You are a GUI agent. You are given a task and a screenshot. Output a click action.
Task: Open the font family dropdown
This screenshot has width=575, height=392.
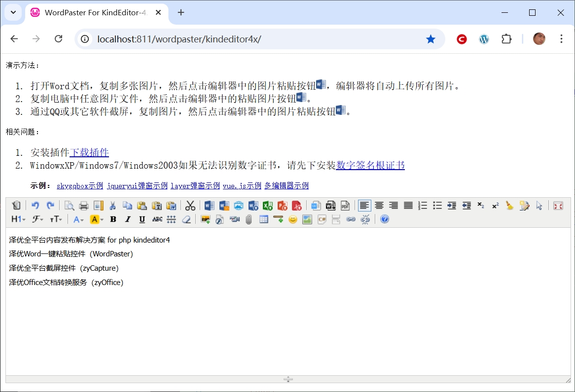point(37,219)
